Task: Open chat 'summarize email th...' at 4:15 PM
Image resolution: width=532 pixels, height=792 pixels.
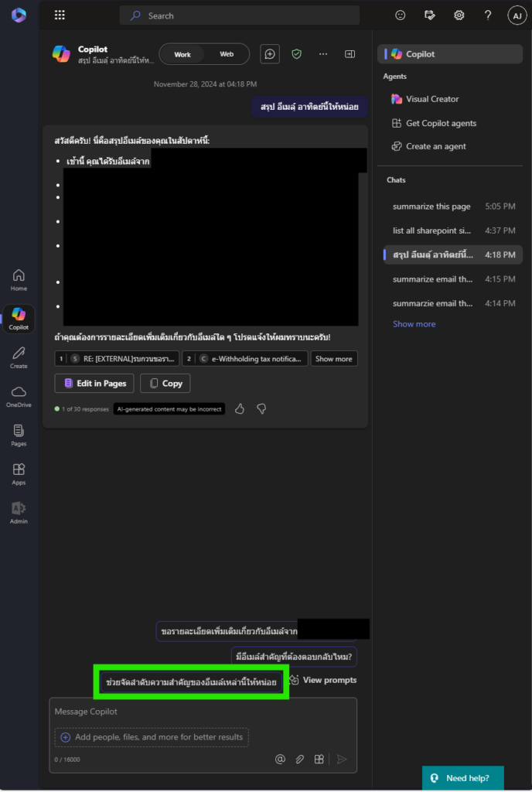Action: click(x=453, y=278)
